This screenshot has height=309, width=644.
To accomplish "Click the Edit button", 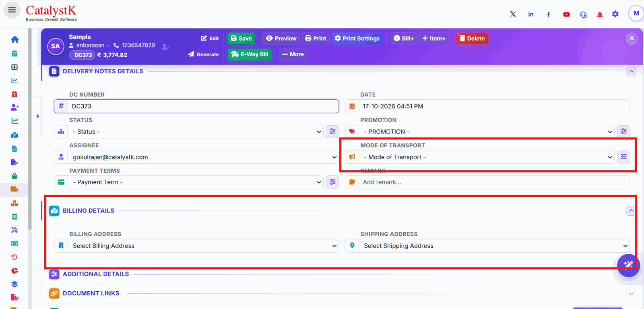I will (210, 39).
